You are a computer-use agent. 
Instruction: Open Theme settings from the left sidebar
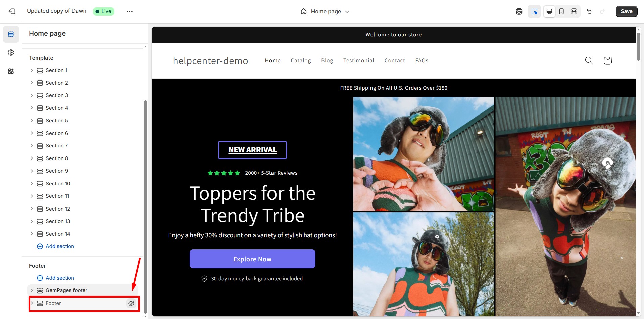11,52
